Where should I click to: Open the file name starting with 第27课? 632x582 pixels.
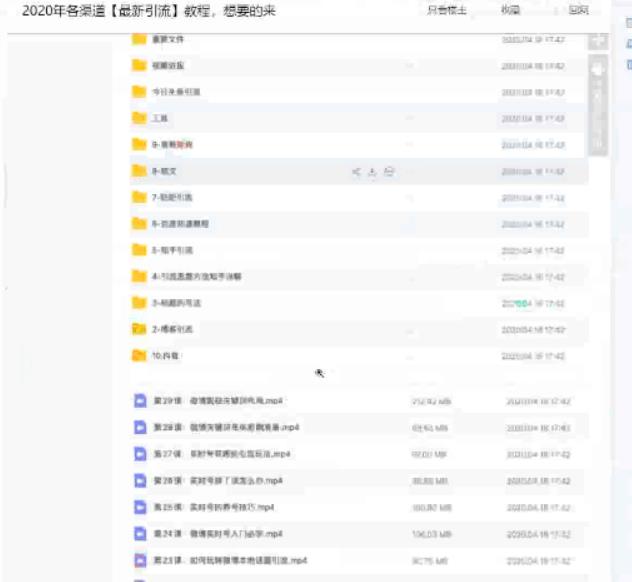click(x=222, y=454)
